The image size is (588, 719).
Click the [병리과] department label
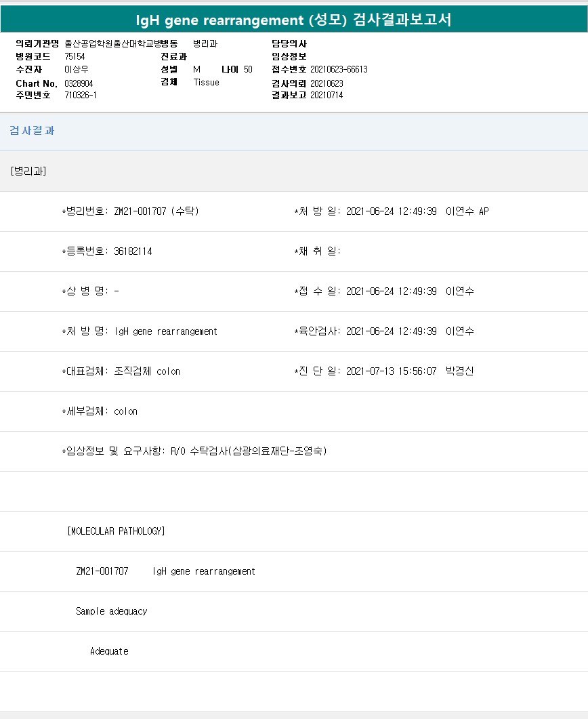coord(28,171)
